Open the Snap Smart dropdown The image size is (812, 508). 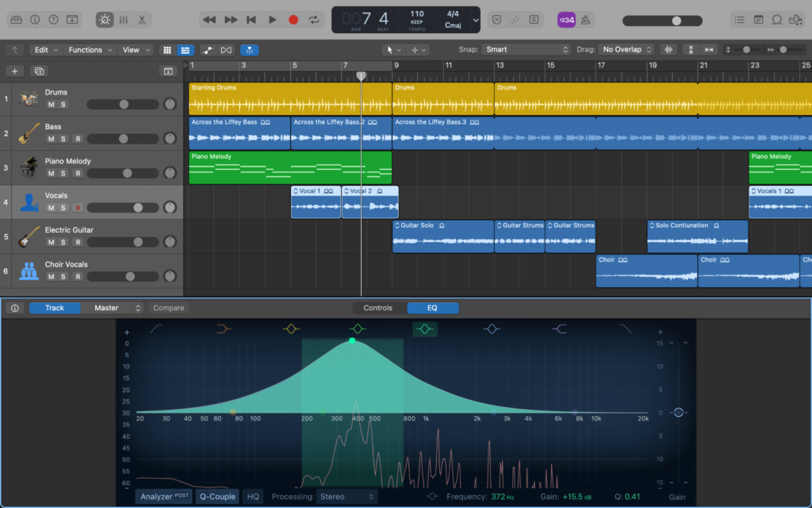[x=526, y=49]
